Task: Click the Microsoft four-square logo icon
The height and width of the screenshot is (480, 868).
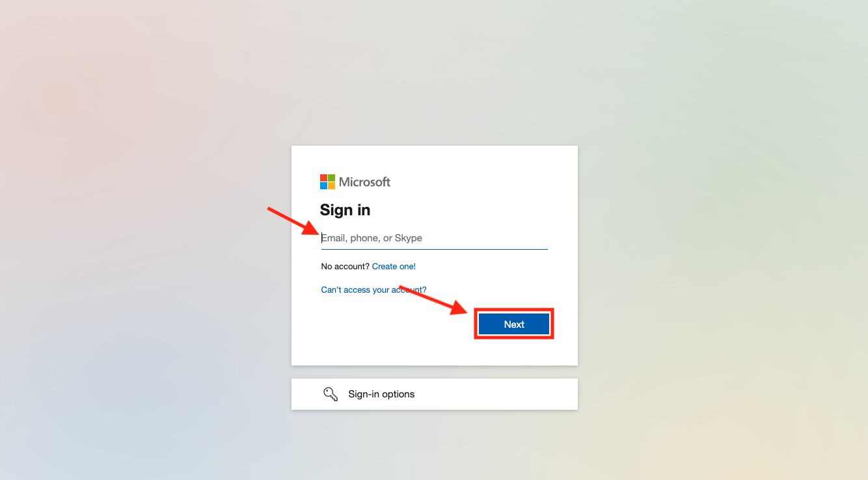Action: point(327,181)
